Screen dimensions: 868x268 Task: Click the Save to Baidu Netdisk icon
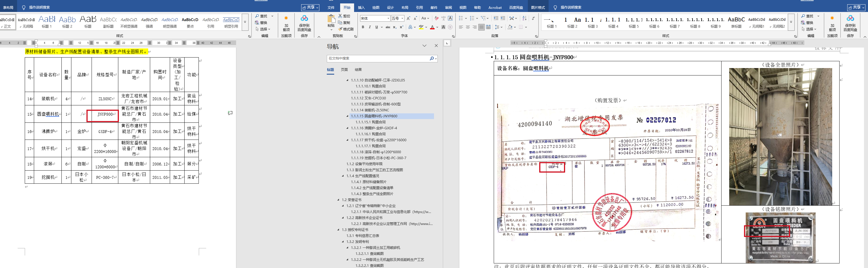coord(850,18)
